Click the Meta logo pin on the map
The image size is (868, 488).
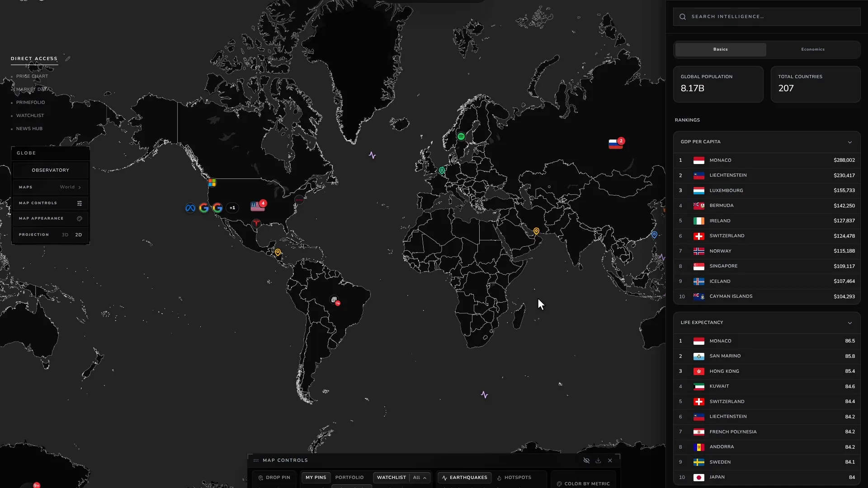click(x=190, y=208)
